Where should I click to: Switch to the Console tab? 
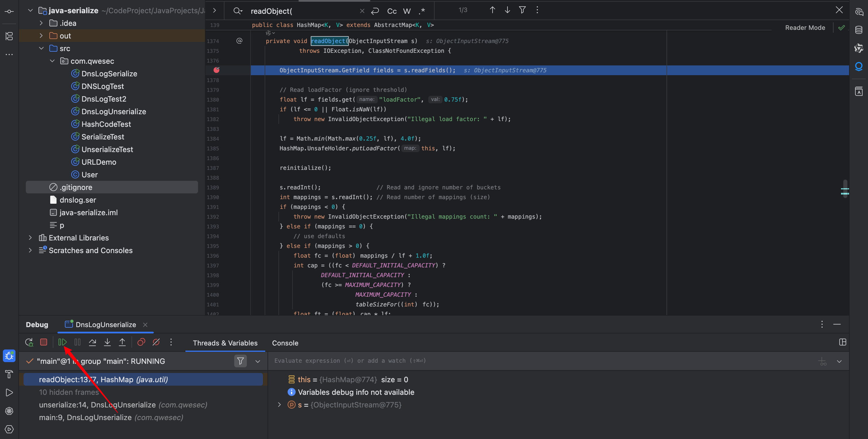point(285,343)
